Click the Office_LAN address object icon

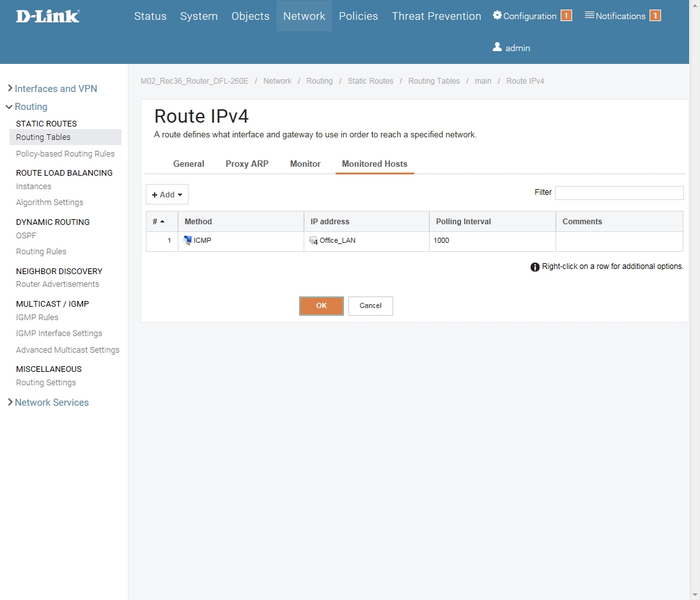tap(313, 240)
